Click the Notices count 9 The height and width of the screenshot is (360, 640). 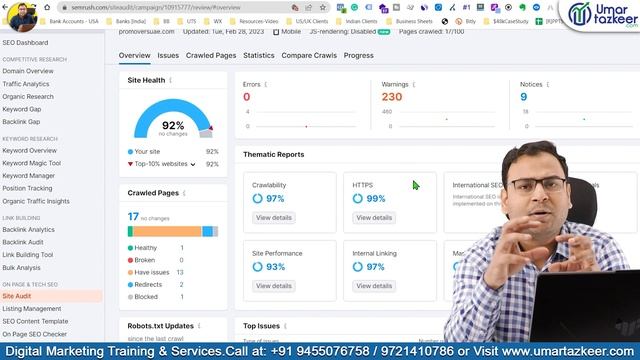pyautogui.click(x=524, y=97)
